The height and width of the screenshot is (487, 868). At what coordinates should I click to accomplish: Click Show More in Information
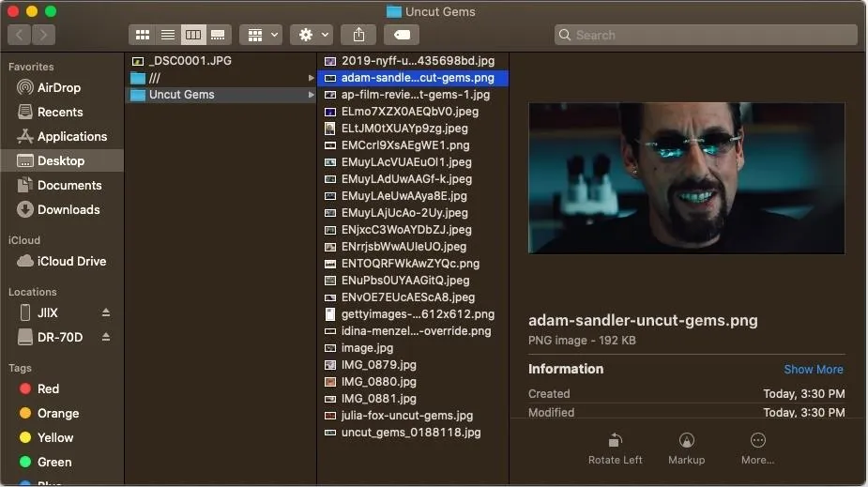pos(814,369)
